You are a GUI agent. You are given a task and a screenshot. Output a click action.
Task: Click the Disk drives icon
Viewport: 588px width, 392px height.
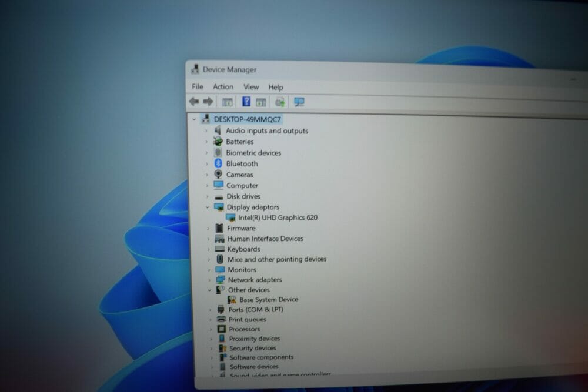(x=219, y=197)
